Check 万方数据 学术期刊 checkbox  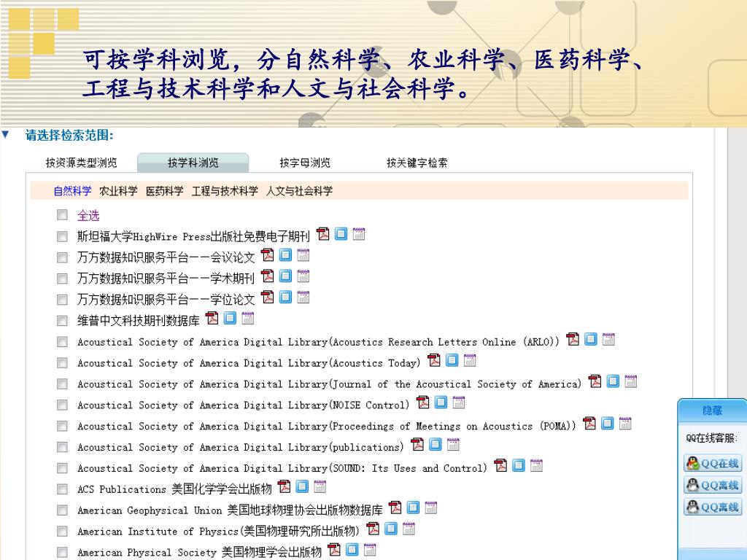tap(63, 278)
